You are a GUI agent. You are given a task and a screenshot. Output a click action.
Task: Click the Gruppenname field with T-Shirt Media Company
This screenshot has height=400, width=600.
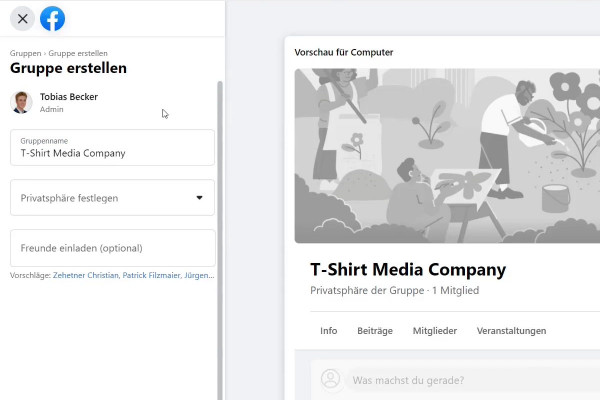pyautogui.click(x=112, y=147)
